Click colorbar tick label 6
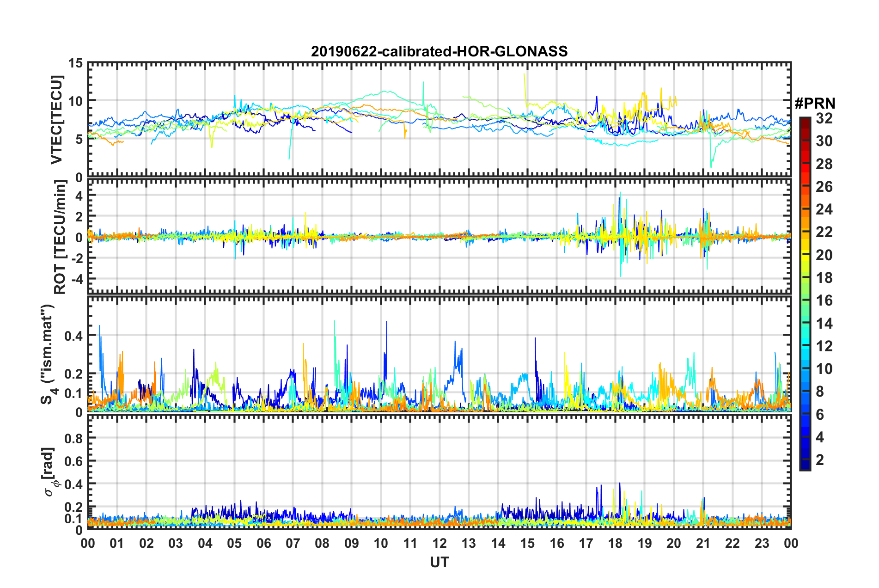Viewport: 879px width, 588px height. tap(820, 415)
